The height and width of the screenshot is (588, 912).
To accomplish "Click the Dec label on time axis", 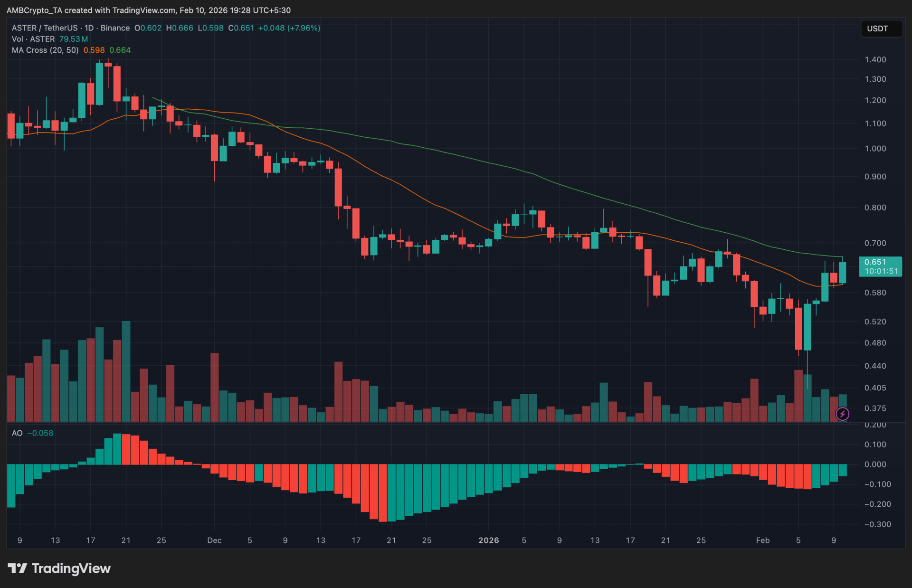I will tap(214, 540).
